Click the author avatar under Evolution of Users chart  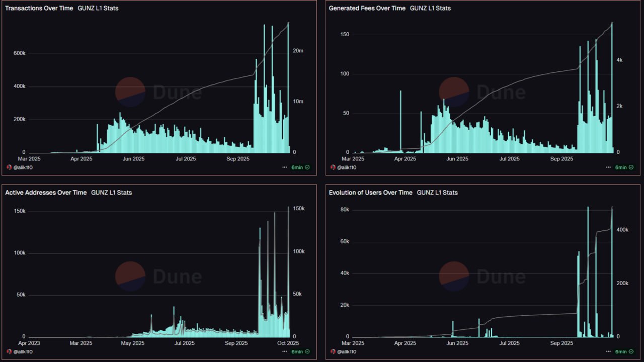pyautogui.click(x=333, y=351)
